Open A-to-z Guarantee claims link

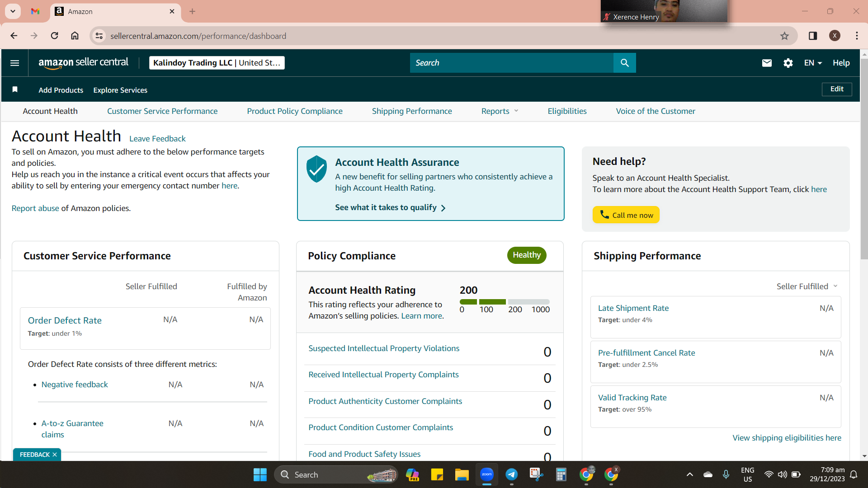click(72, 429)
